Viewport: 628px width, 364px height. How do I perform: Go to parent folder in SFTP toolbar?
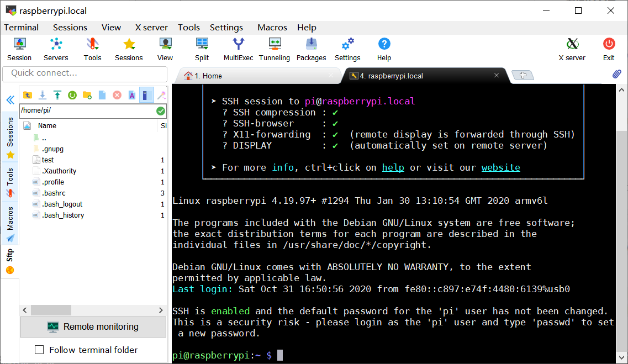[x=27, y=95]
